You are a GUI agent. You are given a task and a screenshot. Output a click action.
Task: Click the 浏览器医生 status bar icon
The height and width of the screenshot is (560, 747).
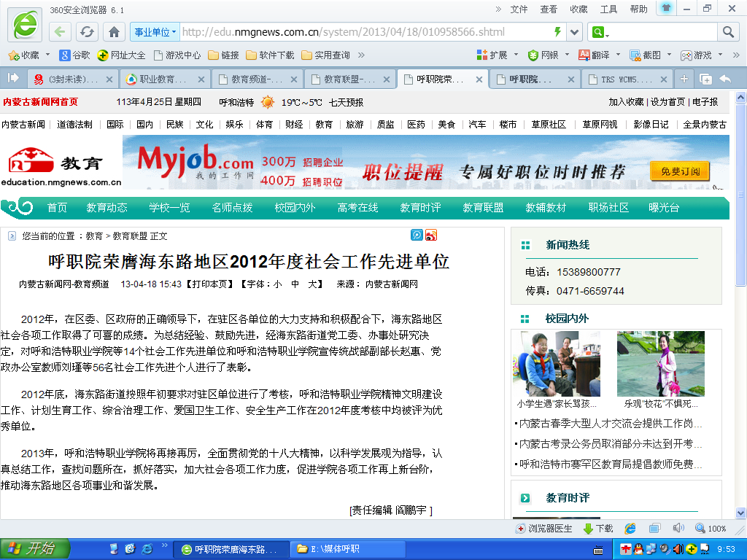tap(544, 529)
